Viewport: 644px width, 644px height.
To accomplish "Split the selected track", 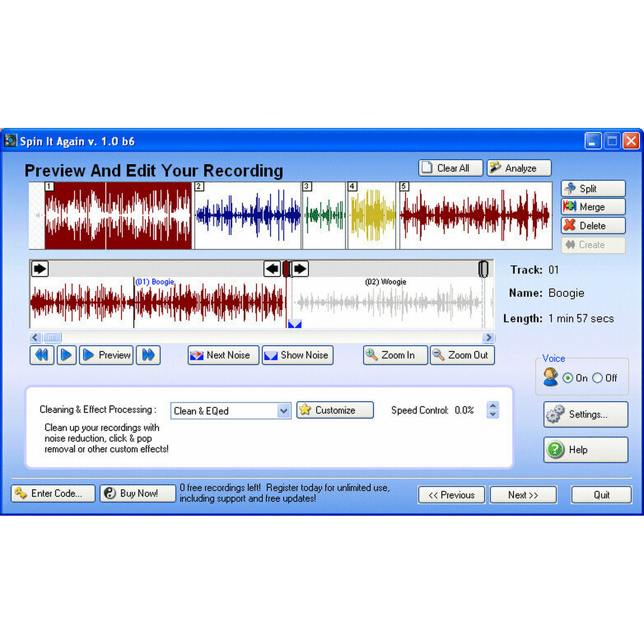I will 593,189.
